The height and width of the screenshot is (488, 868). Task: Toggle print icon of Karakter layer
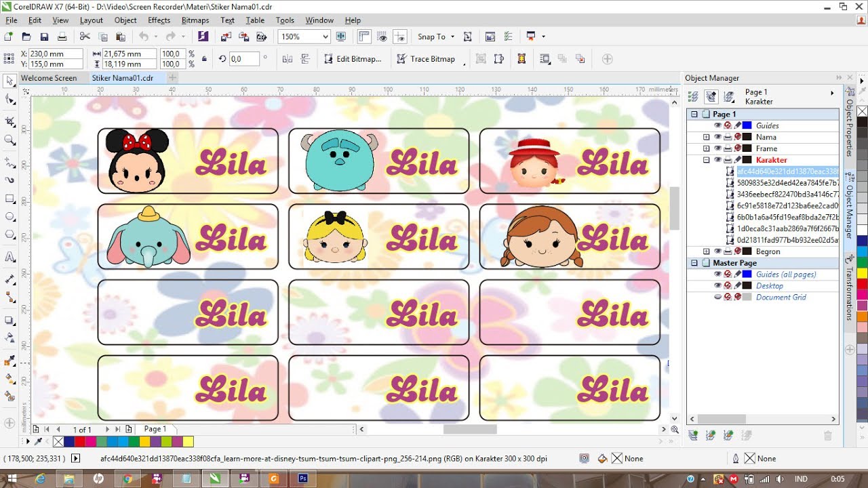(727, 160)
